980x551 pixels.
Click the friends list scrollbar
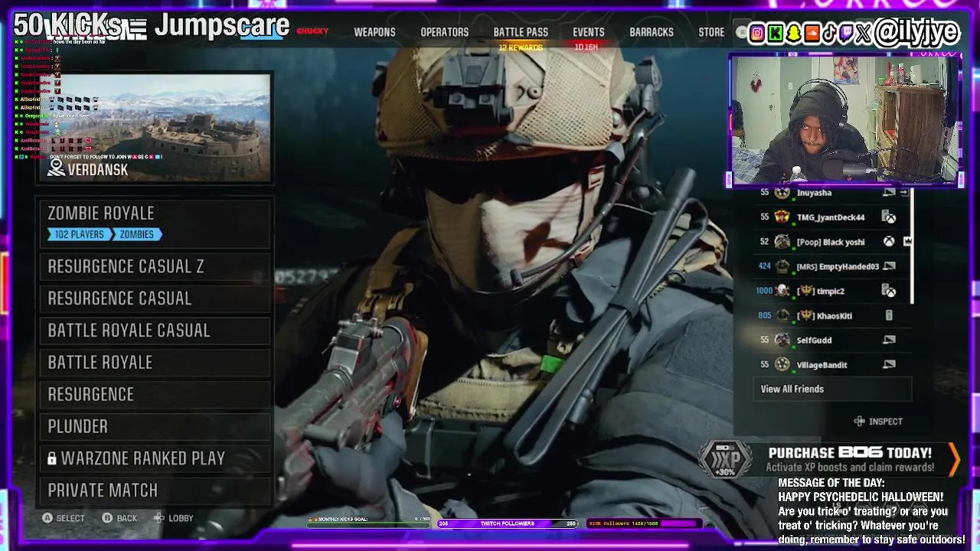912,245
